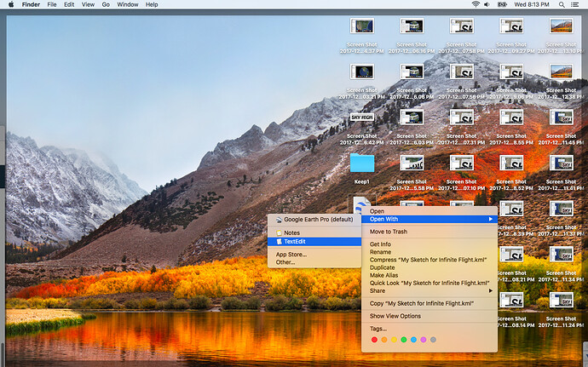588x367 pixels.
Task: Select the Screen Shot 11.24 PM file
Action: [x=562, y=301]
